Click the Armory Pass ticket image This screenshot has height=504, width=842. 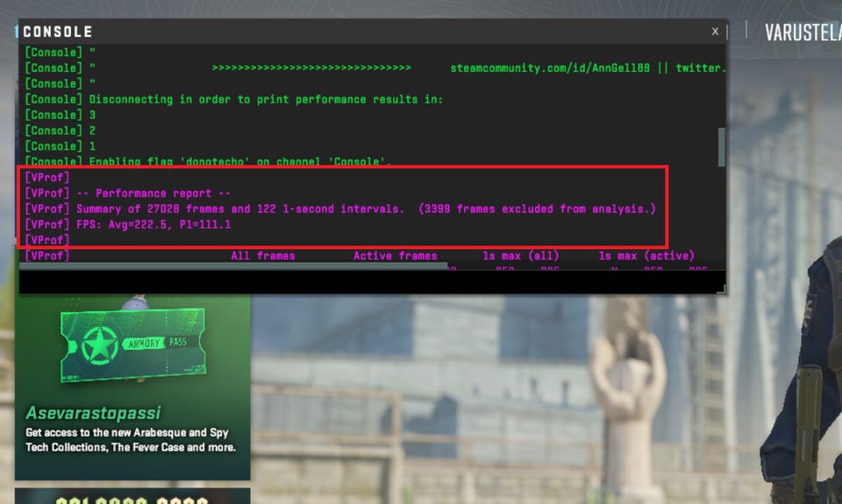click(x=132, y=344)
